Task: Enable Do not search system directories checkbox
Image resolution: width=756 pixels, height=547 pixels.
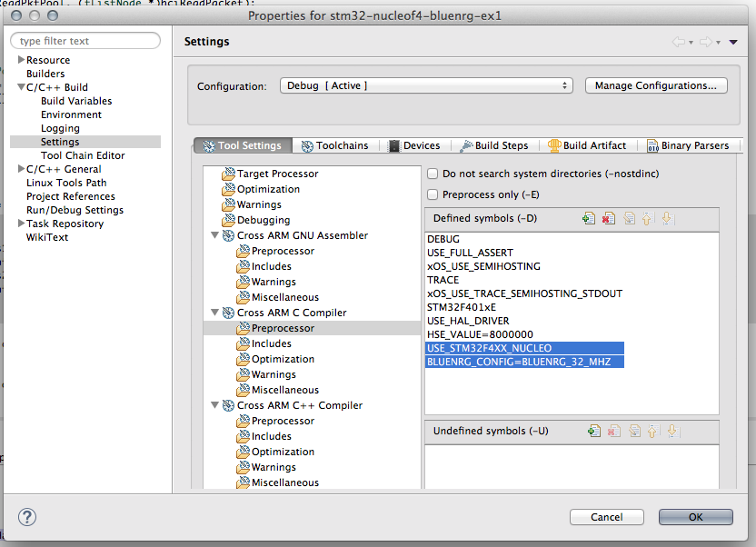Action: pos(433,174)
